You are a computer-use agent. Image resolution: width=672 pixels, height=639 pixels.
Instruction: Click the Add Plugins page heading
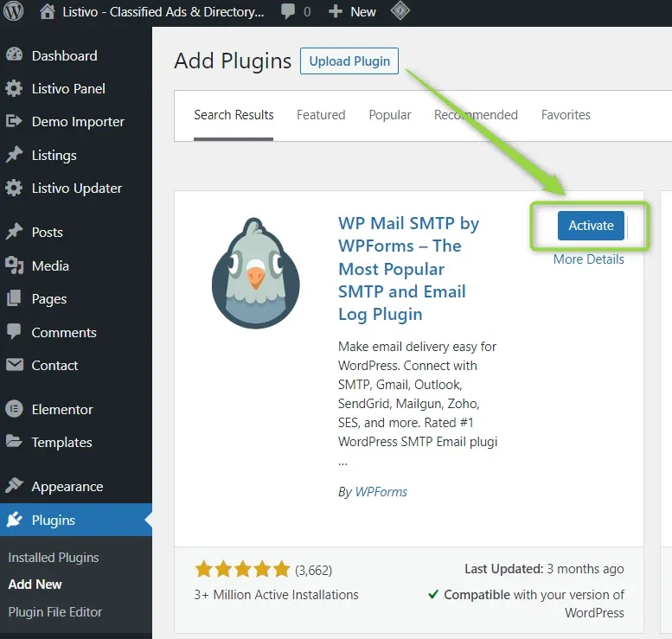point(233,61)
